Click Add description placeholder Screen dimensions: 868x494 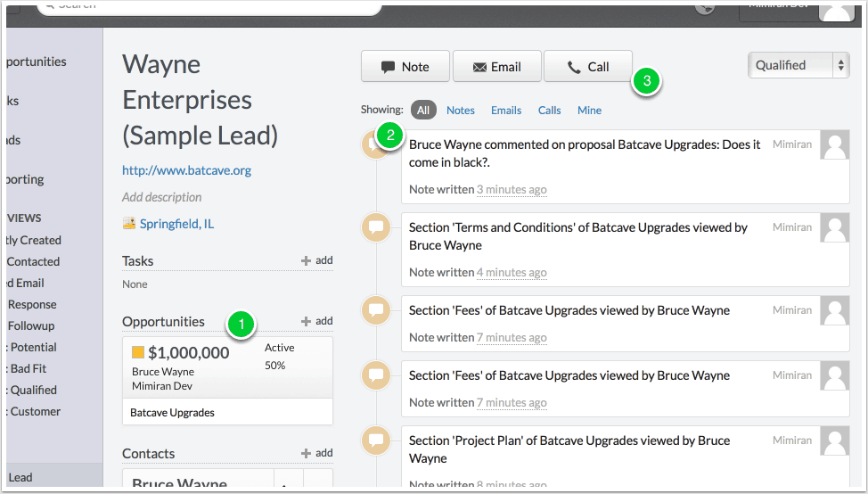coord(161,197)
